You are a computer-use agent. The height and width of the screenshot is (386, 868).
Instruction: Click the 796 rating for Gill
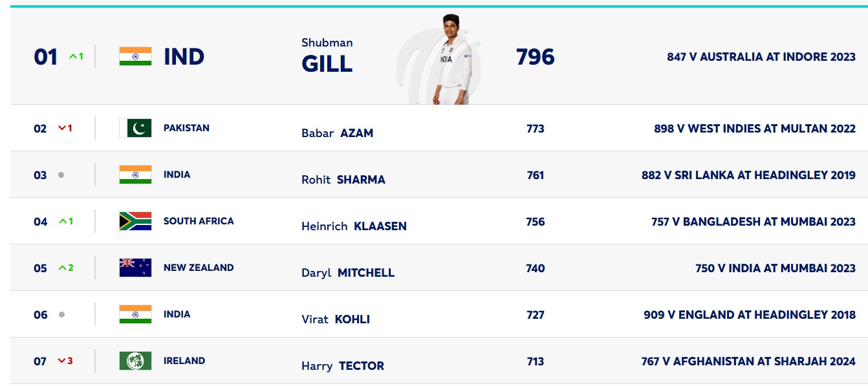[535, 57]
